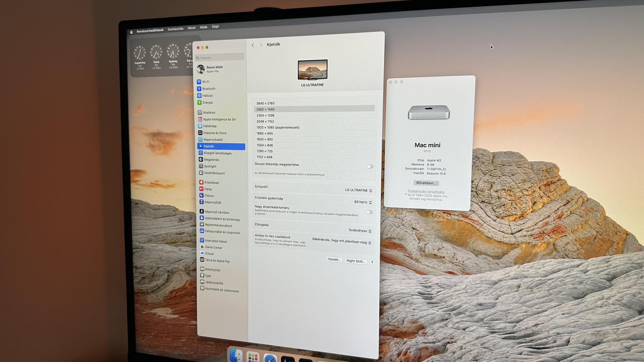This screenshot has width=644, height=362.
Task: Open the Színprofil LG ULTRAFINE dropdown
Action: 358,190
